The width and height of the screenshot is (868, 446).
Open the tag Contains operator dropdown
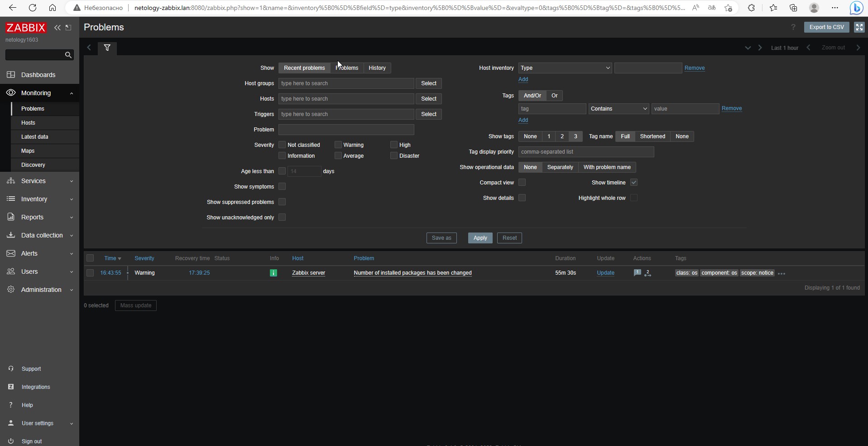point(619,109)
